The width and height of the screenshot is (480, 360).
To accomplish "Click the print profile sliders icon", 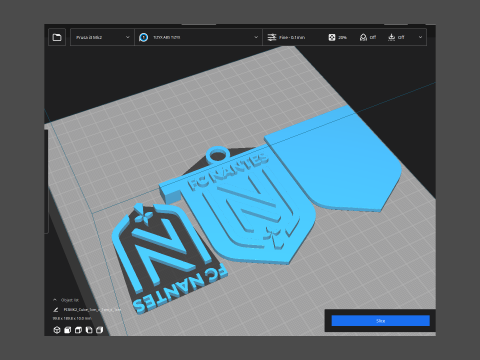I will coord(272,37).
